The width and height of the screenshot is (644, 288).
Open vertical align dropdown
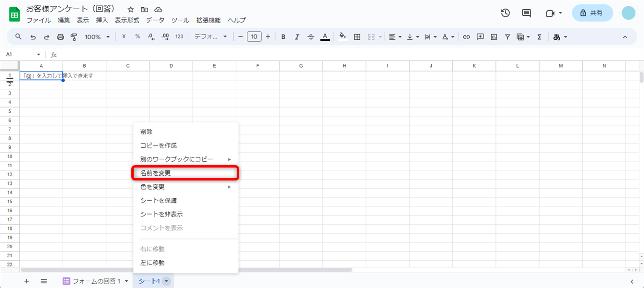(x=413, y=37)
